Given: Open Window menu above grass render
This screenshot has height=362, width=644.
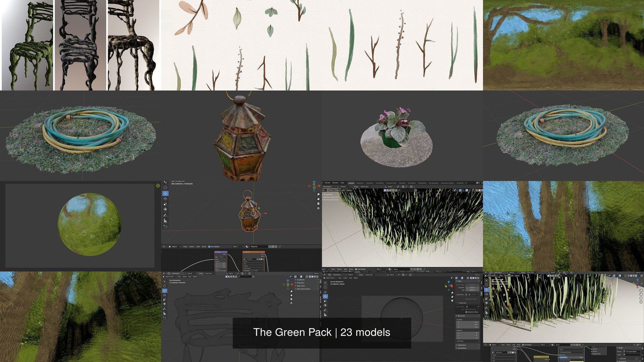Looking at the screenshot, I should 335,183.
